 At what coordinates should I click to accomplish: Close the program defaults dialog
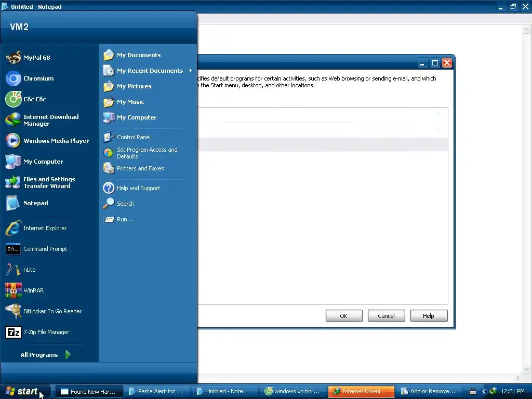click(447, 63)
